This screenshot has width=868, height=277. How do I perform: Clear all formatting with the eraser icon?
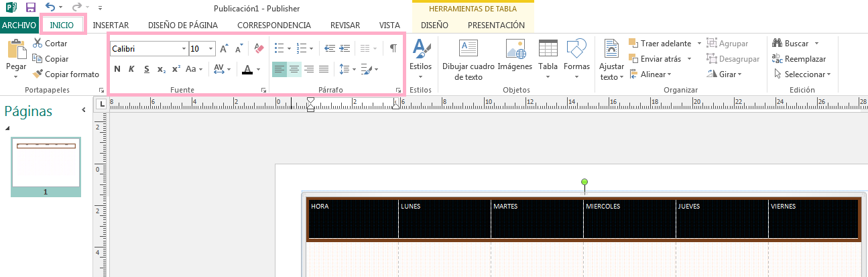(x=259, y=48)
